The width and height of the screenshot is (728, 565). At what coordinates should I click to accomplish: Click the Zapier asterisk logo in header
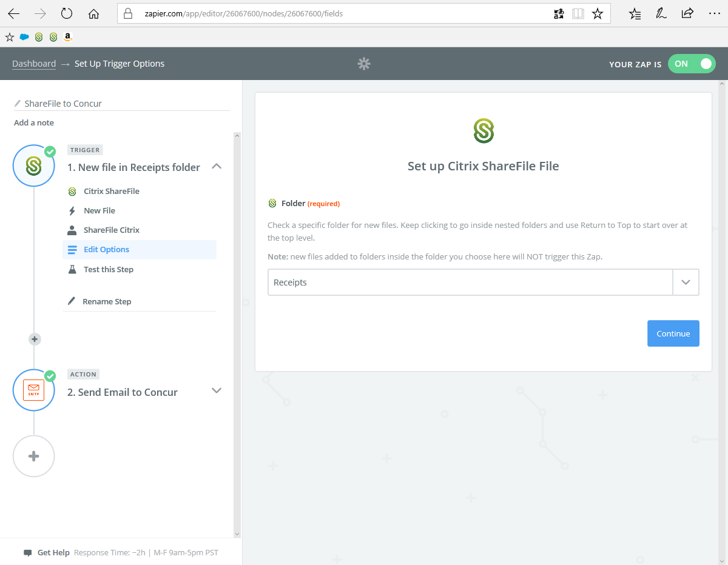point(364,64)
